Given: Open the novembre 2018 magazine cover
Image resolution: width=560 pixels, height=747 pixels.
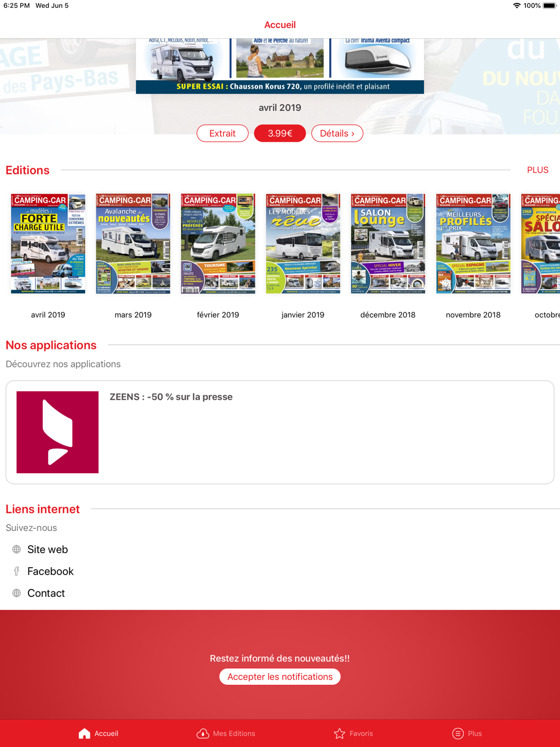Looking at the screenshot, I should 473,244.
